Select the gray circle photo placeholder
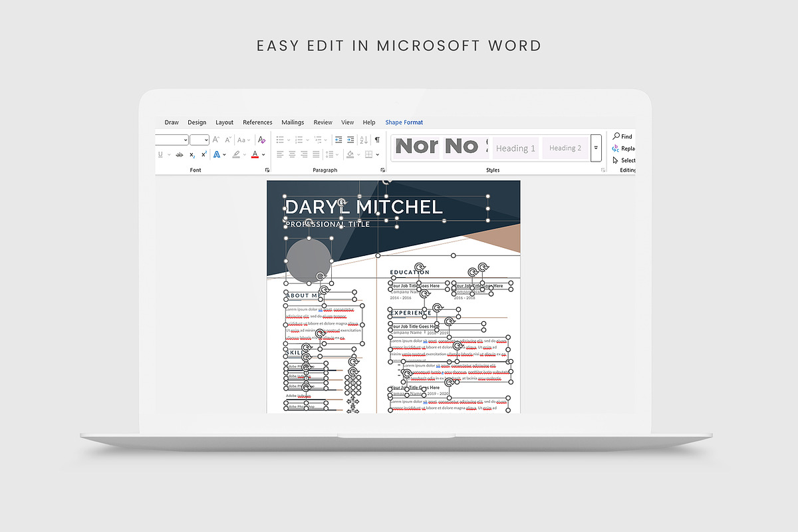 coord(309,260)
